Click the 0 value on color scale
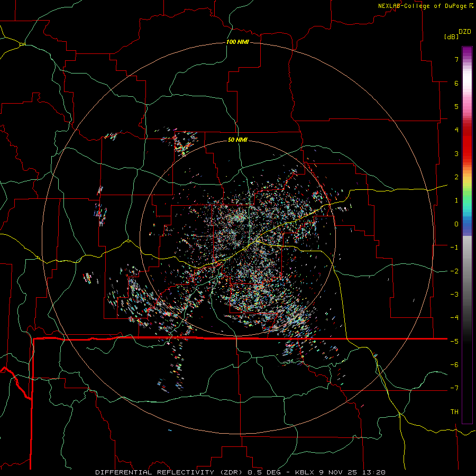The image size is (476, 476). 456,224
